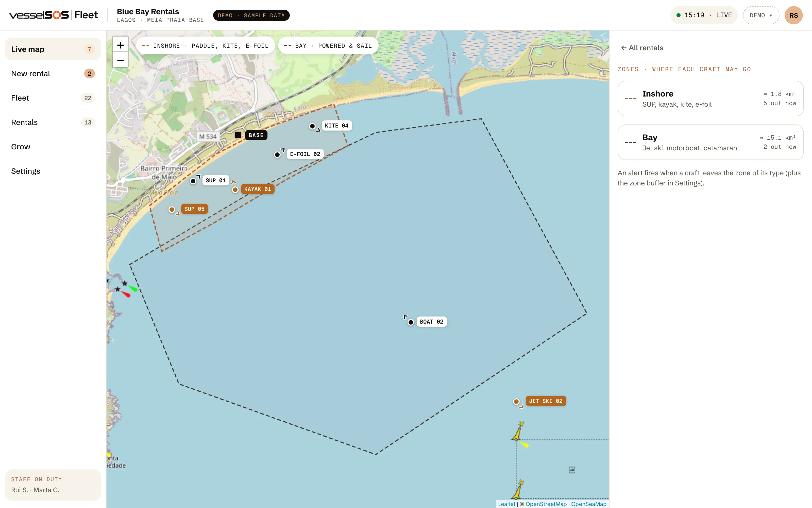Go back to All rentals
Image resolution: width=812 pixels, height=508 pixels.
pyautogui.click(x=642, y=48)
